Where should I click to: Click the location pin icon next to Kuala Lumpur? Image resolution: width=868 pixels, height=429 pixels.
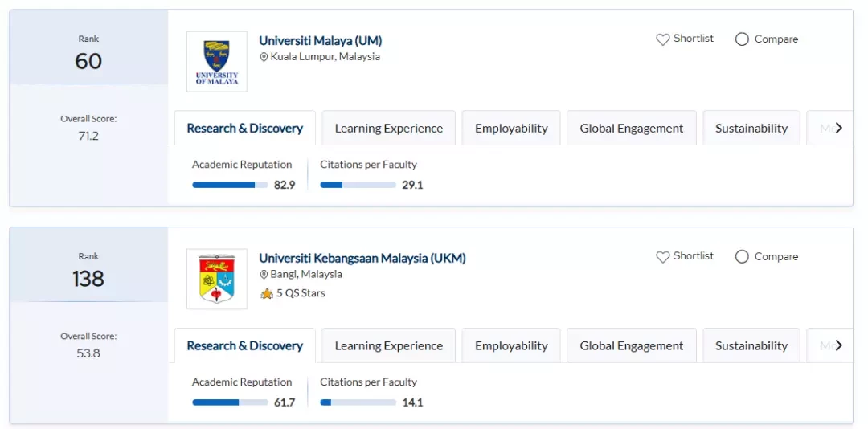click(264, 56)
